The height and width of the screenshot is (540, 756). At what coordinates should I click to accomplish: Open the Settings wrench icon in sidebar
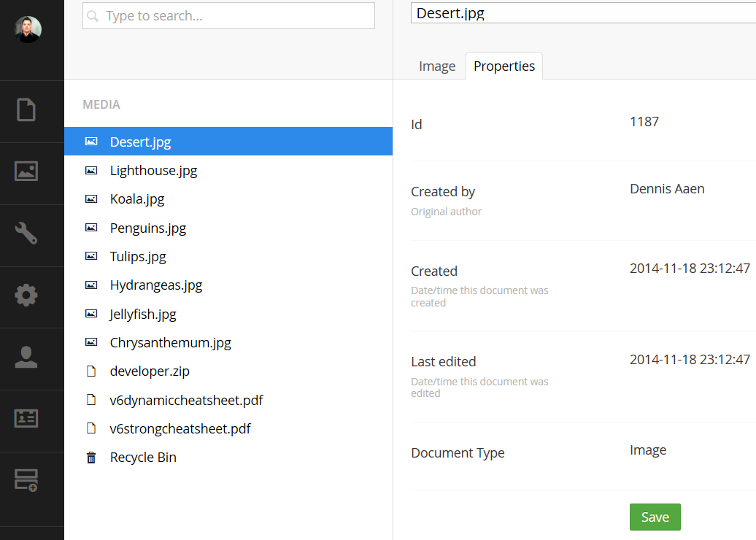click(26, 234)
